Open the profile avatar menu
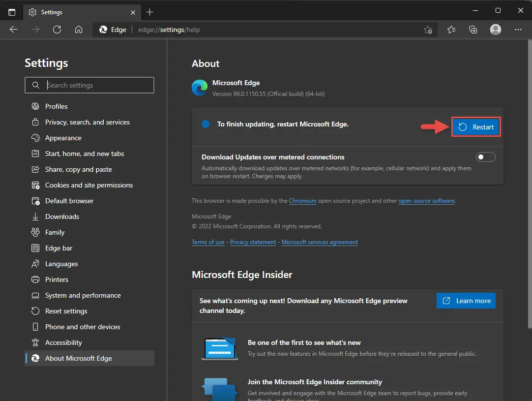 tap(495, 30)
